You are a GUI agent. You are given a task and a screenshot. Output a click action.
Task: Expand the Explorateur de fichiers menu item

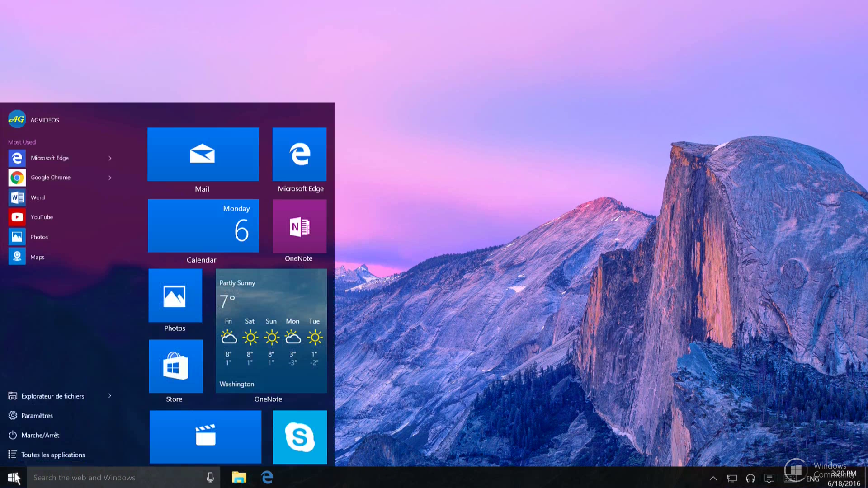click(x=110, y=396)
